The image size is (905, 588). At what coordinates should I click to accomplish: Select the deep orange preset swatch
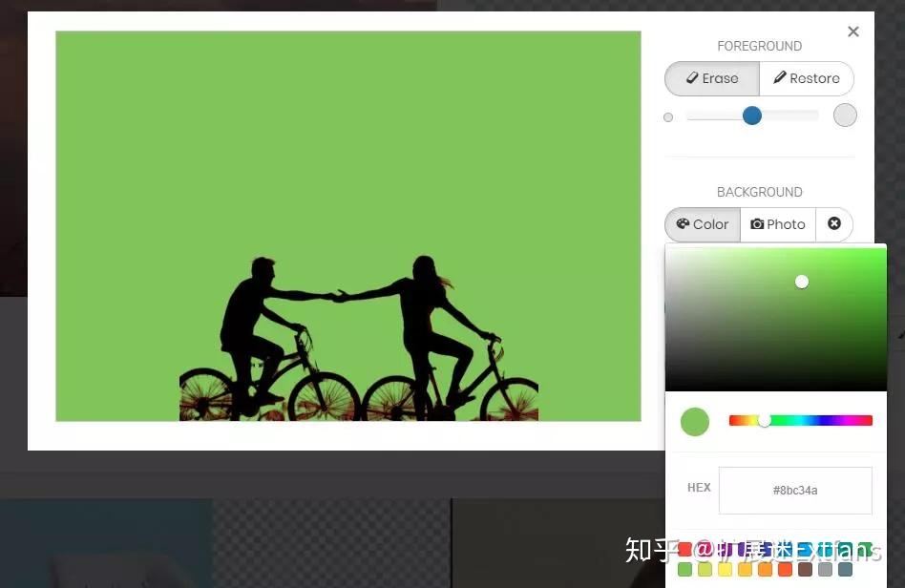(x=785, y=570)
